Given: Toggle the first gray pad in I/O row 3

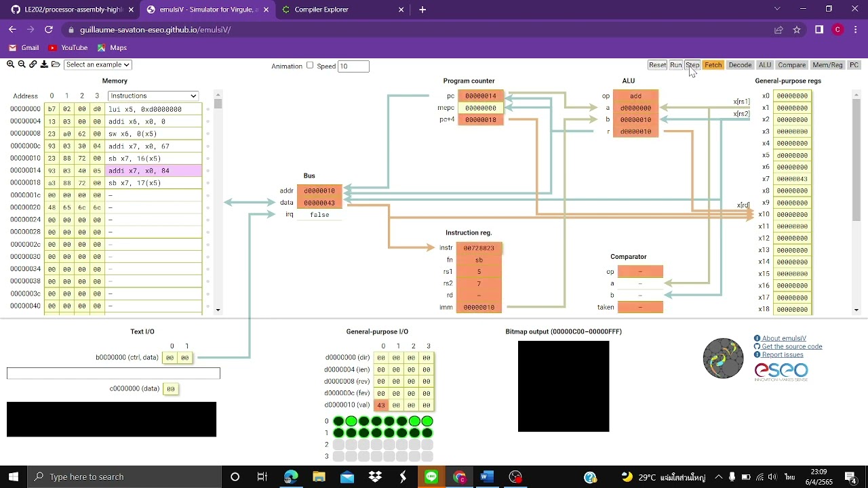Looking at the screenshot, I should click(338, 457).
